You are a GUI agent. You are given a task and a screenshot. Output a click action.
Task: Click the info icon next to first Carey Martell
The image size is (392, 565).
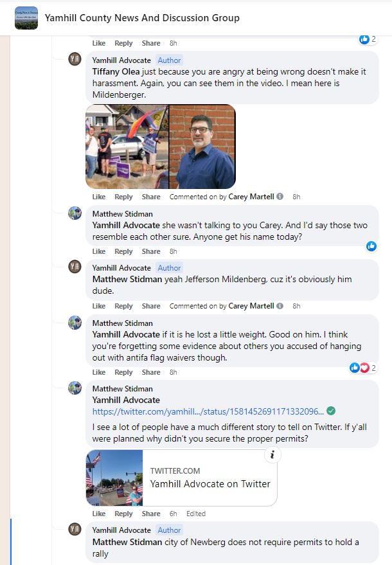[280, 197]
